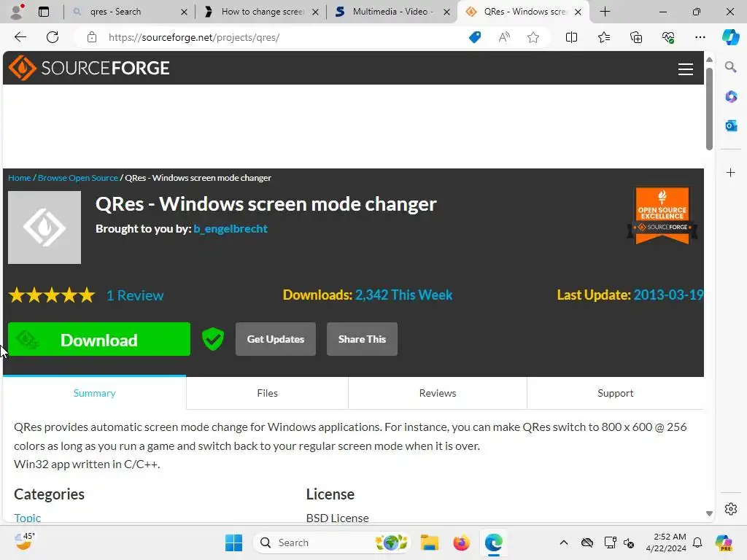Click the green Download button
This screenshot has width=747, height=560.
[99, 339]
